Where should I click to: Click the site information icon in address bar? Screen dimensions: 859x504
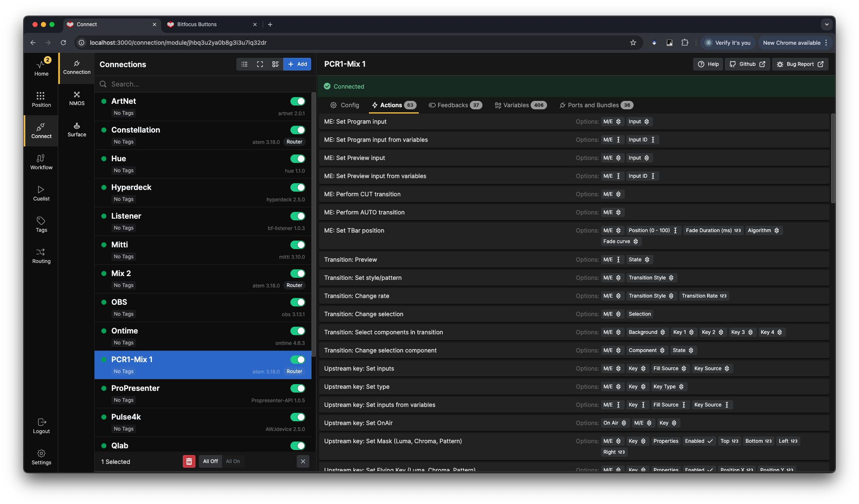[81, 43]
